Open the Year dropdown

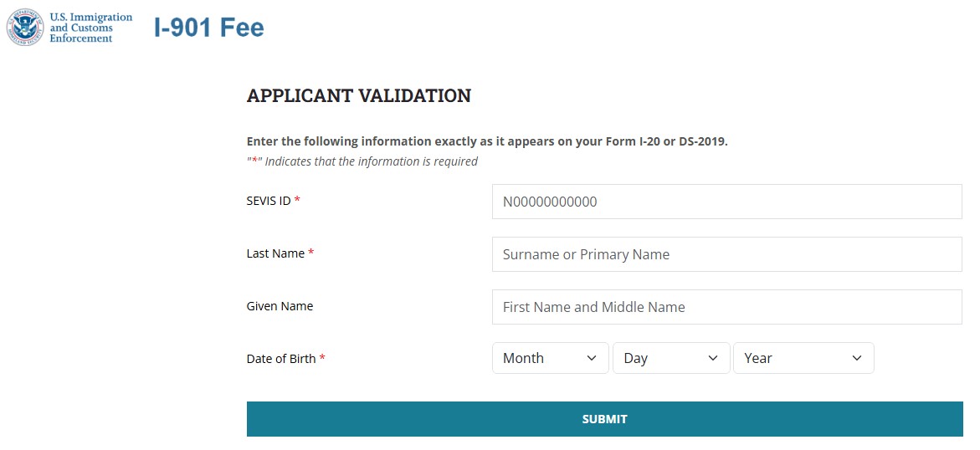803,358
